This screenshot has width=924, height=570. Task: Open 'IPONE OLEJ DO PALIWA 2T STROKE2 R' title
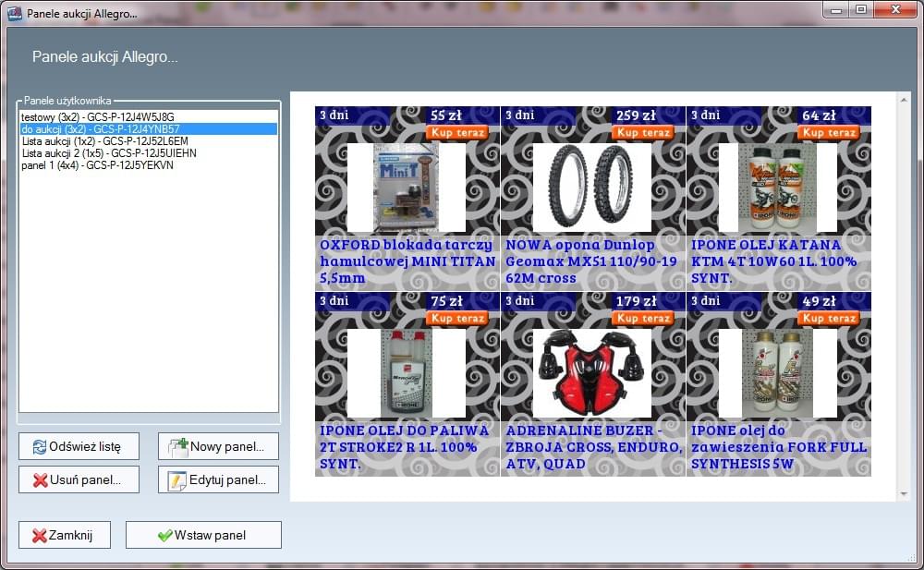click(x=405, y=447)
